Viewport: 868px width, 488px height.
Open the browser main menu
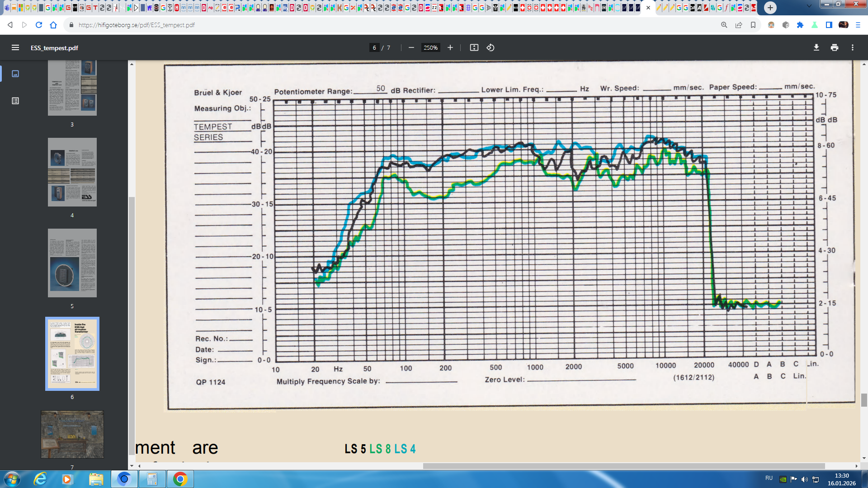858,25
